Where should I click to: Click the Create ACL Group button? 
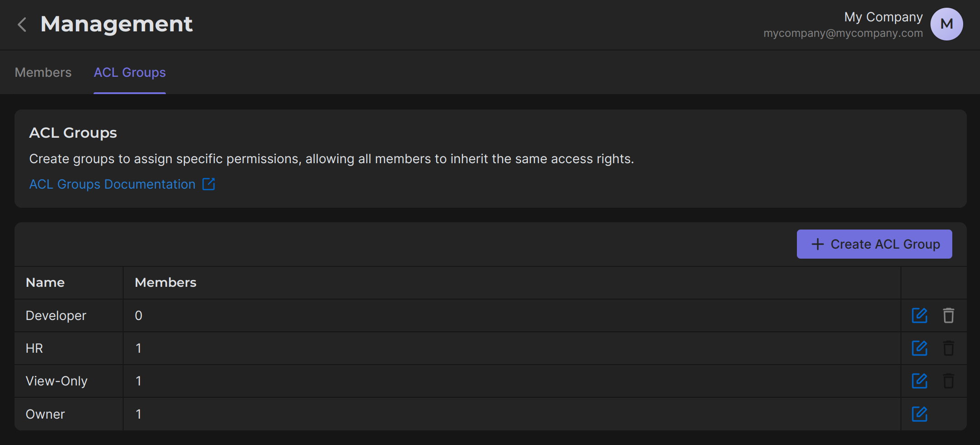(x=874, y=244)
